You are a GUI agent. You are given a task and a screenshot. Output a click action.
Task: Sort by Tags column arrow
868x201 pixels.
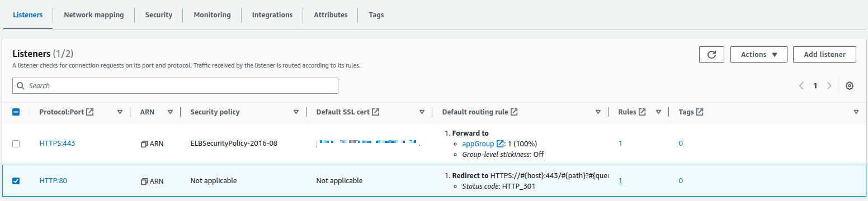856,112
